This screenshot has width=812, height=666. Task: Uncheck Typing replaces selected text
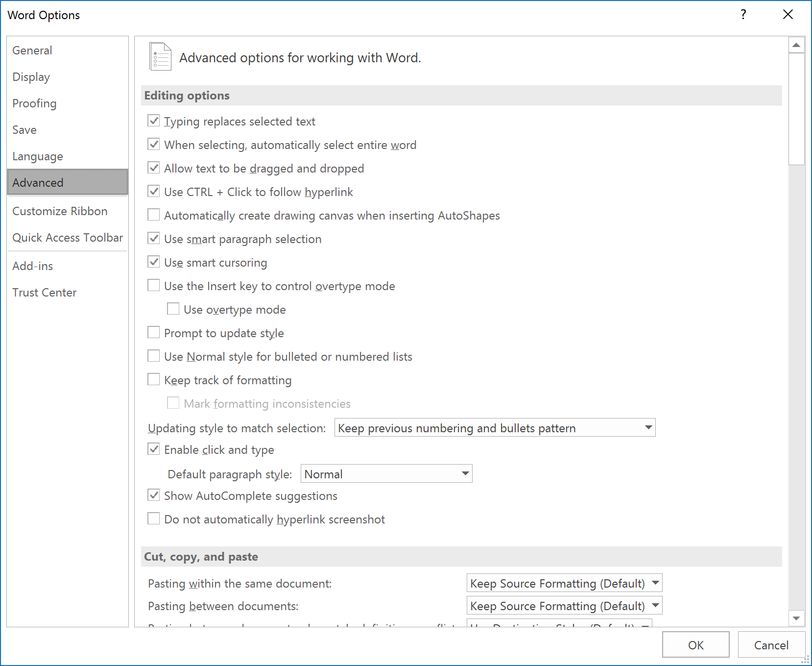tap(154, 121)
